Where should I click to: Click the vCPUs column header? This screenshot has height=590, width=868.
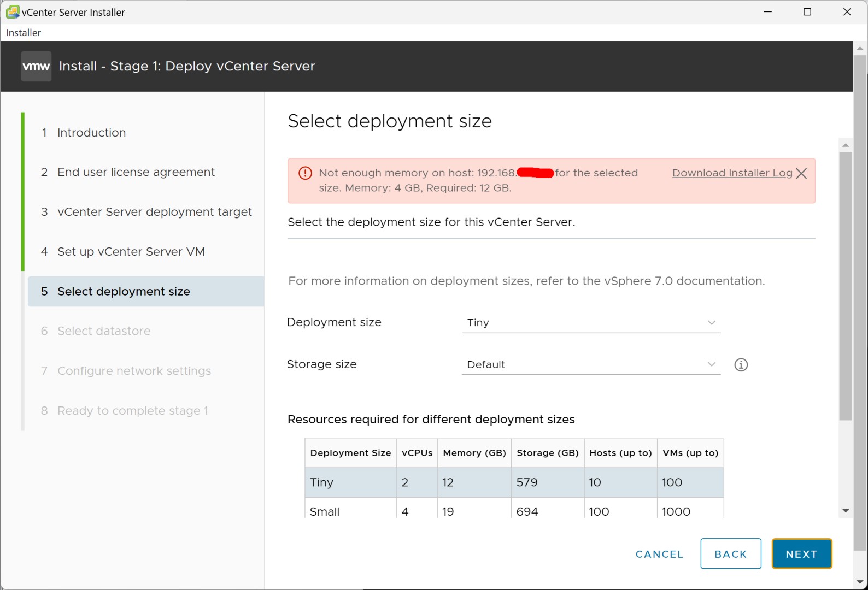[417, 453]
